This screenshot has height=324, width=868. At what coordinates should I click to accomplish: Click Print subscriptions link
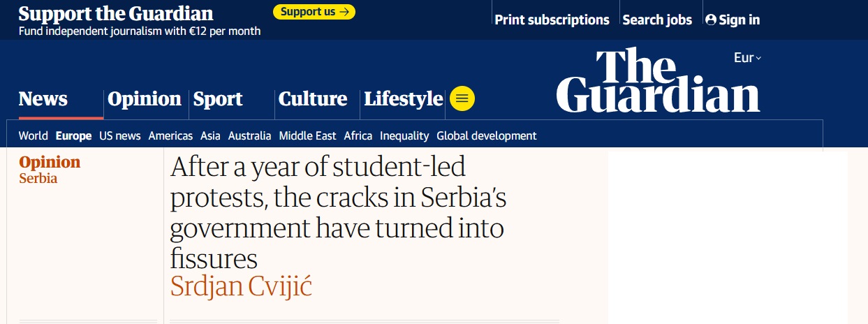tap(552, 20)
